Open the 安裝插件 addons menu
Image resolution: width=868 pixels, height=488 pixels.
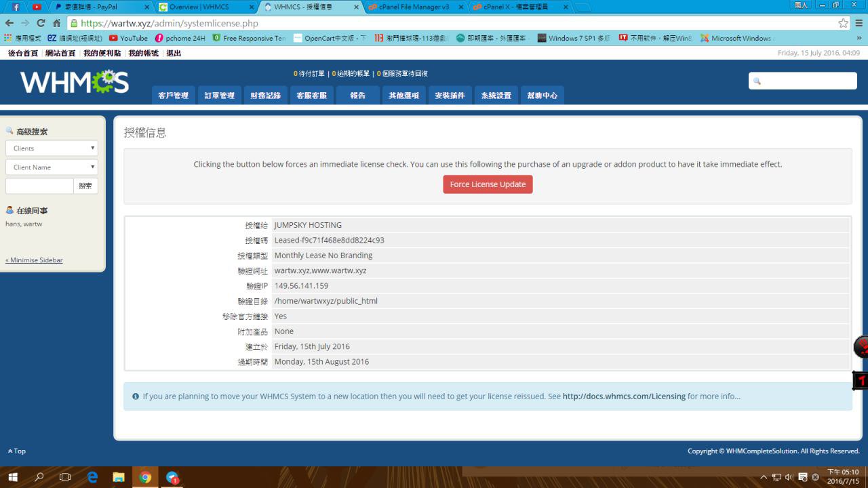tap(450, 96)
